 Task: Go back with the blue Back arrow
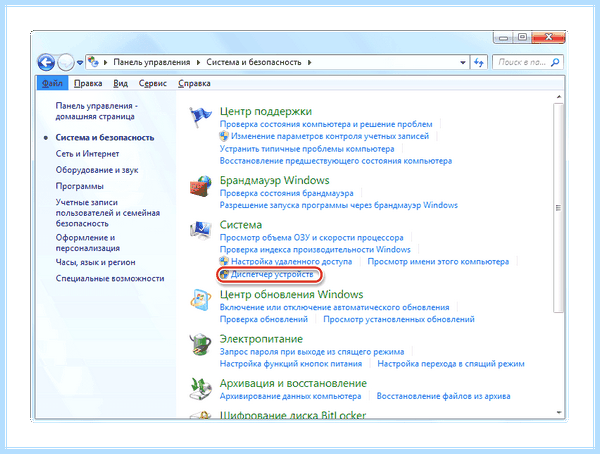tap(46, 62)
